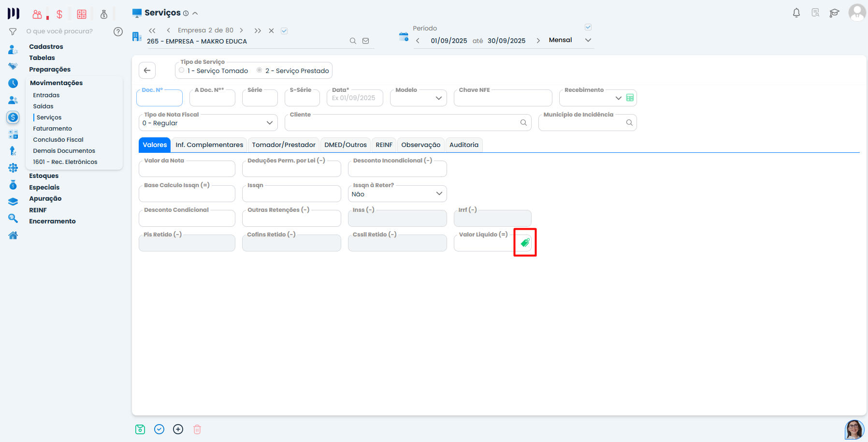Click the red trash delete icon
The image size is (868, 442).
197,429
